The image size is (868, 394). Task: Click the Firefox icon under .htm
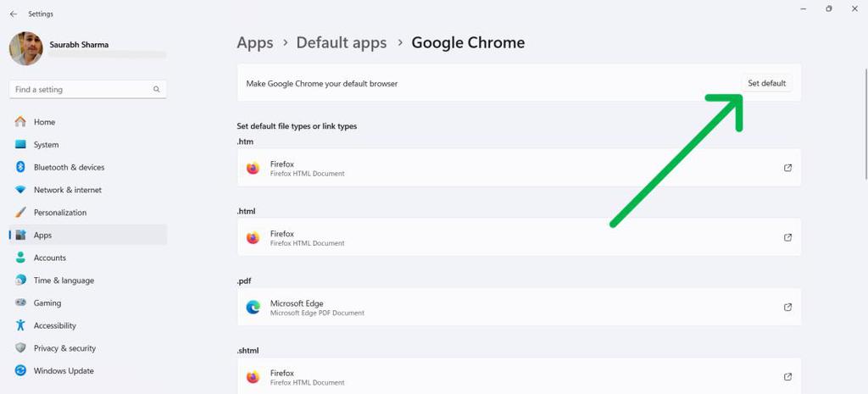(x=253, y=168)
